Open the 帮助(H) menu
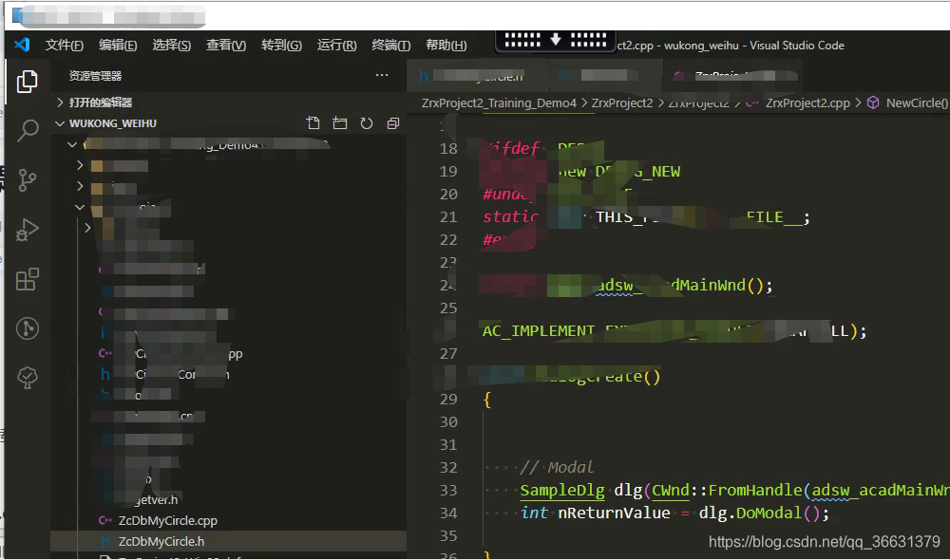This screenshot has width=950, height=560. pos(446,46)
